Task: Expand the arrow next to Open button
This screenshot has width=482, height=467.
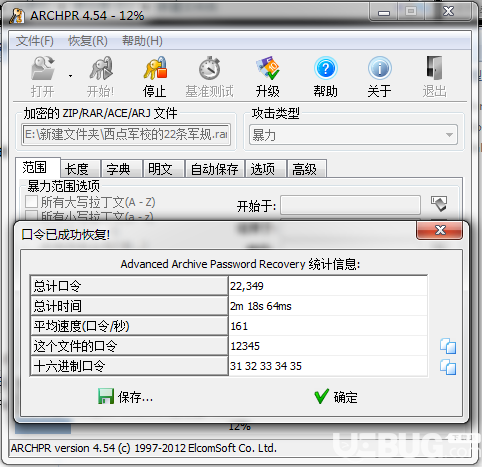Action: pyautogui.click(x=70, y=76)
